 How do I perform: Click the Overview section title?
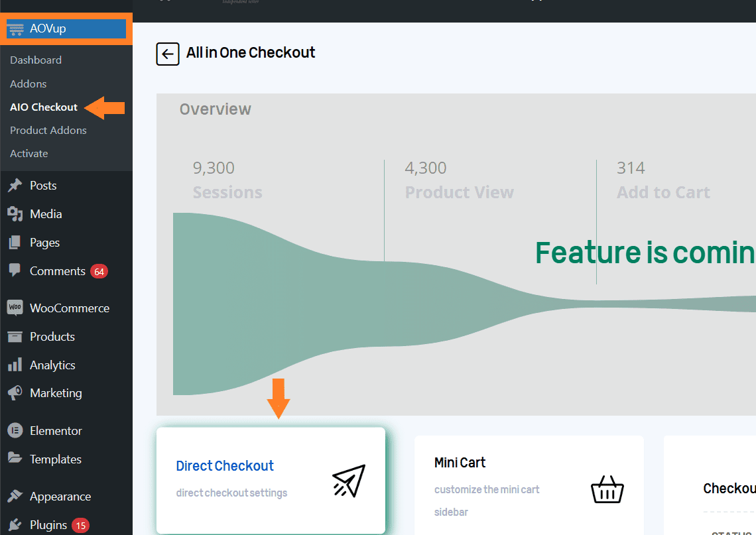(215, 109)
